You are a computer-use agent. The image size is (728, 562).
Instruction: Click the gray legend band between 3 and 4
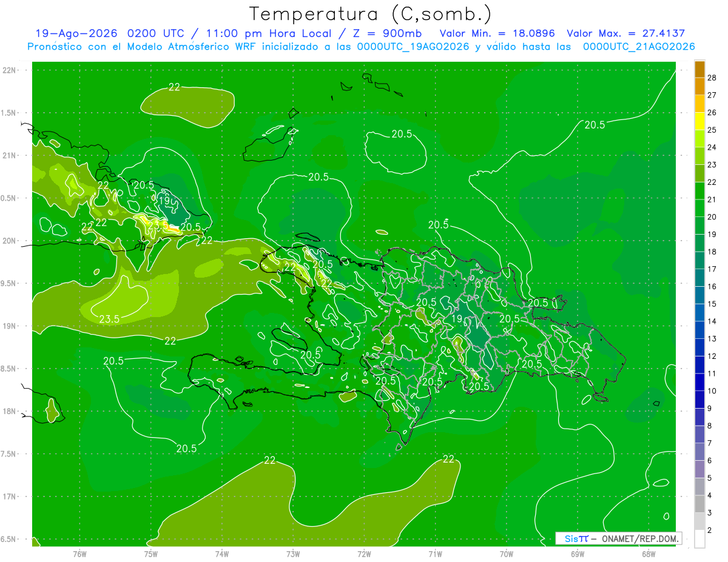tap(699, 504)
